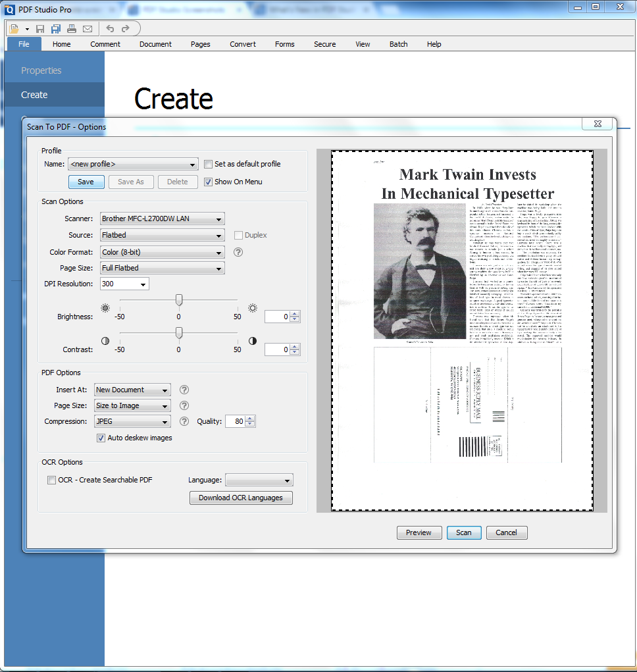
Task: Increase JPEG Quality with spinner up arrow
Action: pyautogui.click(x=251, y=419)
